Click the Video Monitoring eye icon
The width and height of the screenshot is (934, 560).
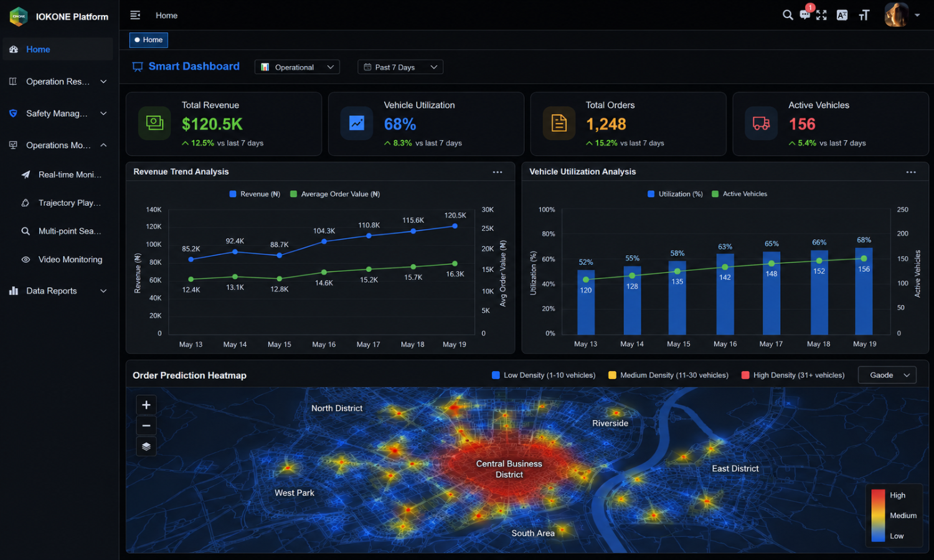click(x=26, y=259)
